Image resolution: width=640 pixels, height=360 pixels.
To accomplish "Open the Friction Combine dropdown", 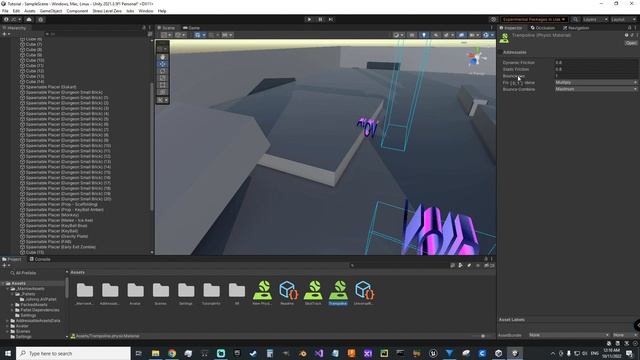I will pyautogui.click(x=596, y=82).
